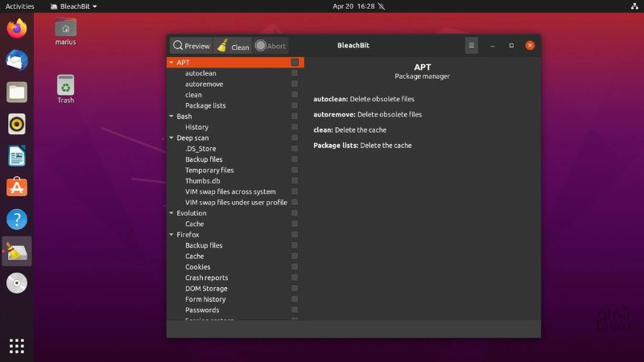The height and width of the screenshot is (362, 644).
Task: Select the Firefox Backup files row
Action: click(x=235, y=245)
